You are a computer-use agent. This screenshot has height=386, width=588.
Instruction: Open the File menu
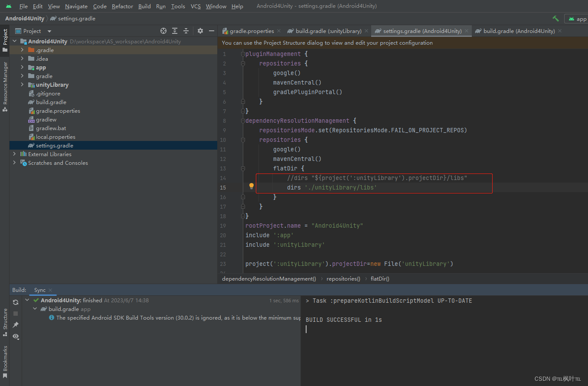pyautogui.click(x=23, y=6)
